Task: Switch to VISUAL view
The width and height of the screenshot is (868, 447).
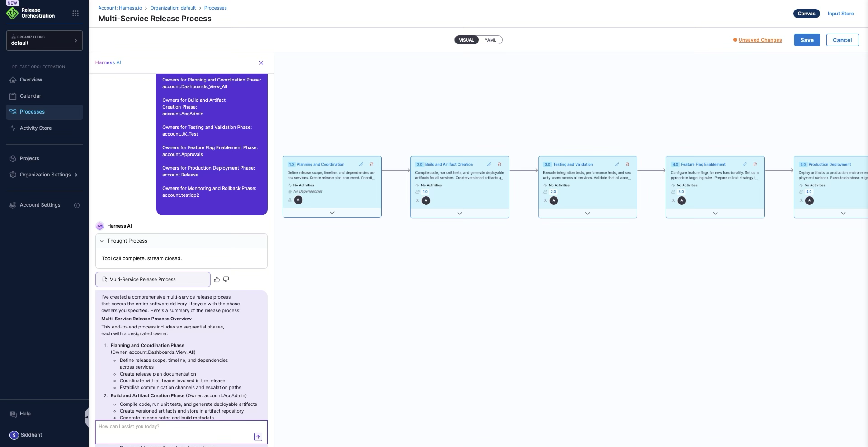Action: coord(466,40)
